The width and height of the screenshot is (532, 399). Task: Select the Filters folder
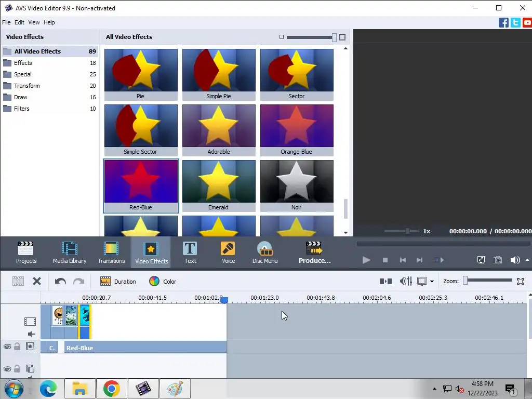point(50,109)
